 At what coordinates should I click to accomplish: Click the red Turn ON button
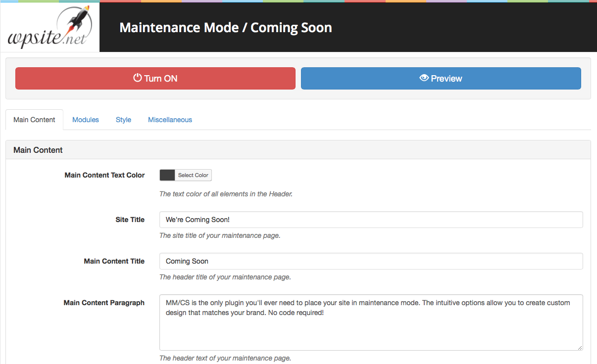click(155, 78)
